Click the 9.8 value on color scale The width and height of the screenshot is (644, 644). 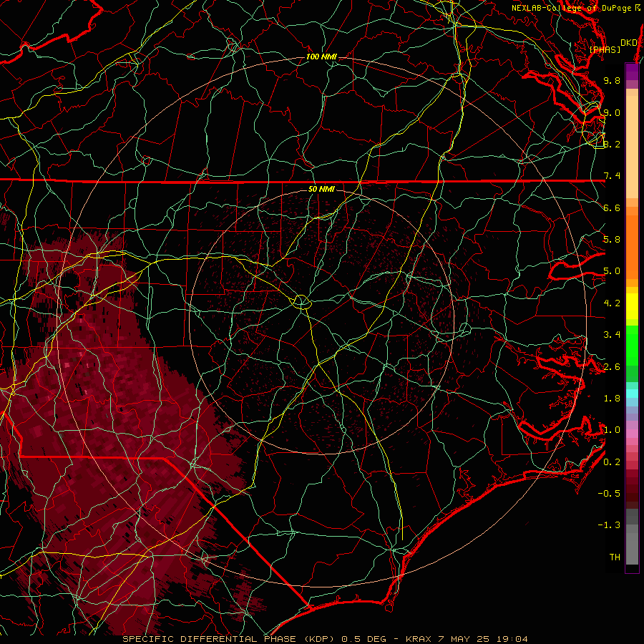612,80
